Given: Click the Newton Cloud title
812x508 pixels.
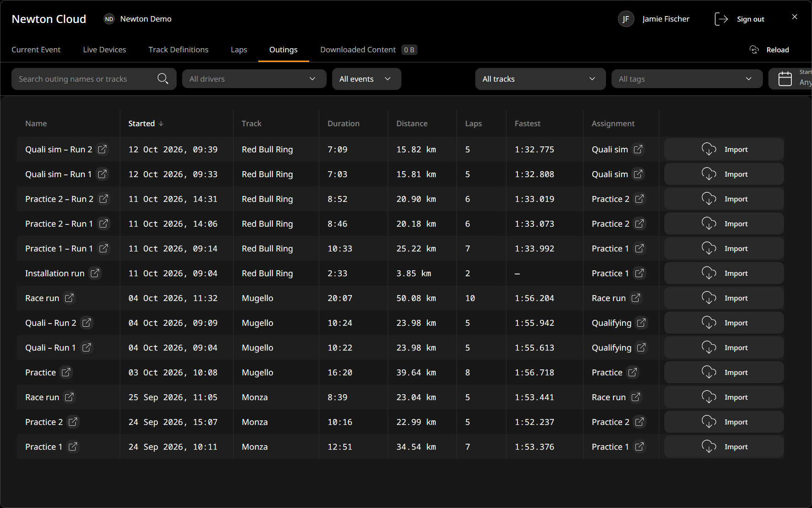Looking at the screenshot, I should tap(49, 19).
